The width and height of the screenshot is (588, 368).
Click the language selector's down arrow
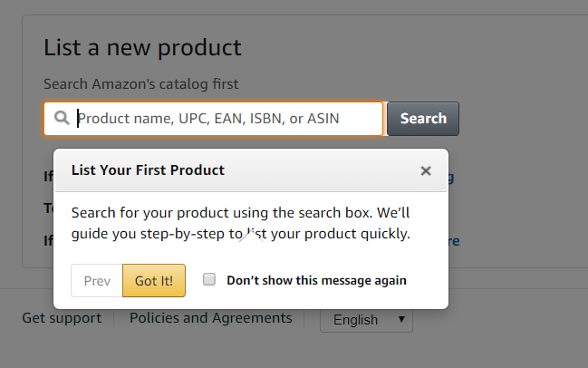pos(401,319)
